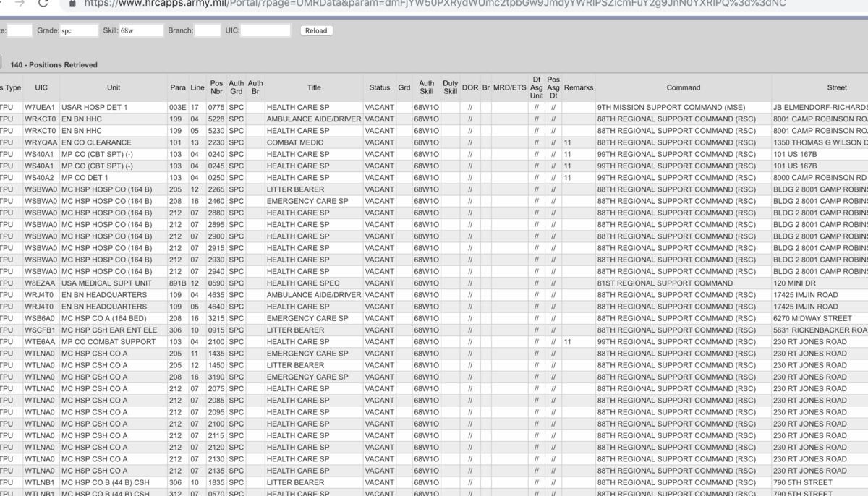Click the Remarks column header
The image size is (868, 496).
point(578,87)
